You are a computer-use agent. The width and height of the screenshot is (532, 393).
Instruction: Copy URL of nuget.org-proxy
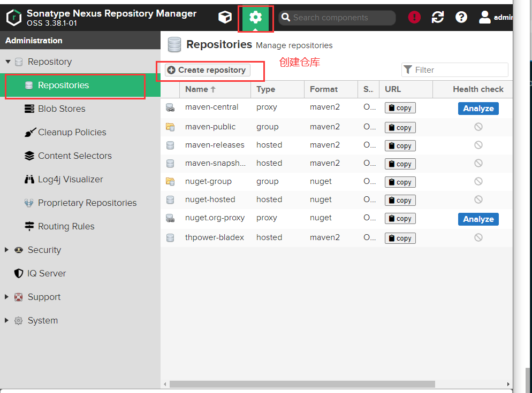[x=400, y=219]
